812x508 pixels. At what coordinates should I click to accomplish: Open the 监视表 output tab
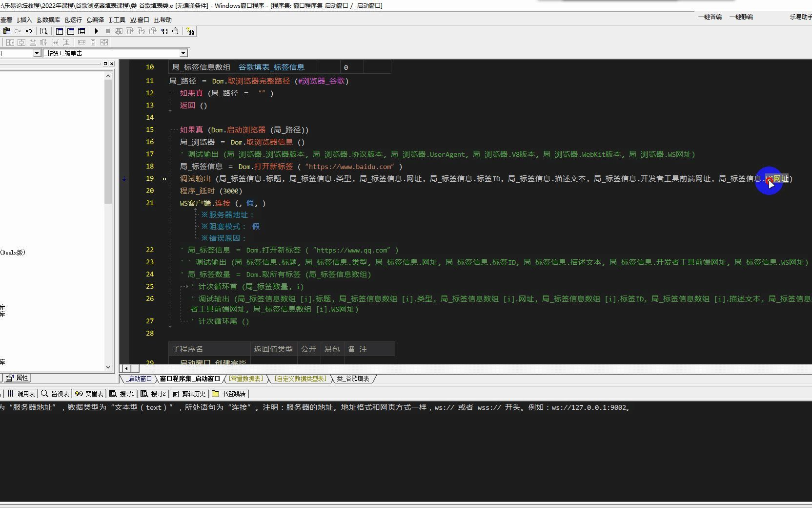point(56,394)
